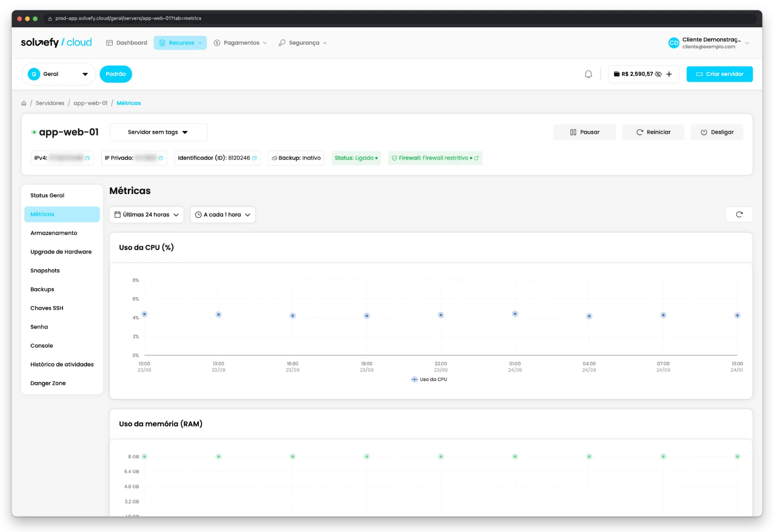
Task: Expand the Pagamentos menu
Action: (x=240, y=43)
